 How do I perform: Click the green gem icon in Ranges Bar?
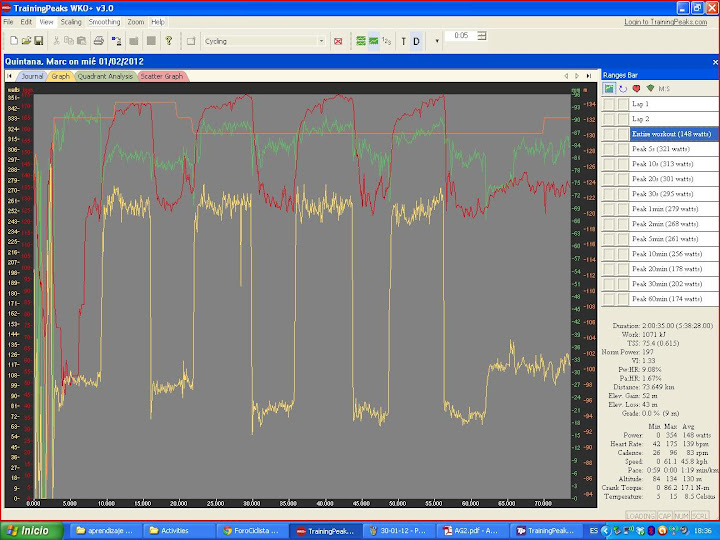point(650,88)
